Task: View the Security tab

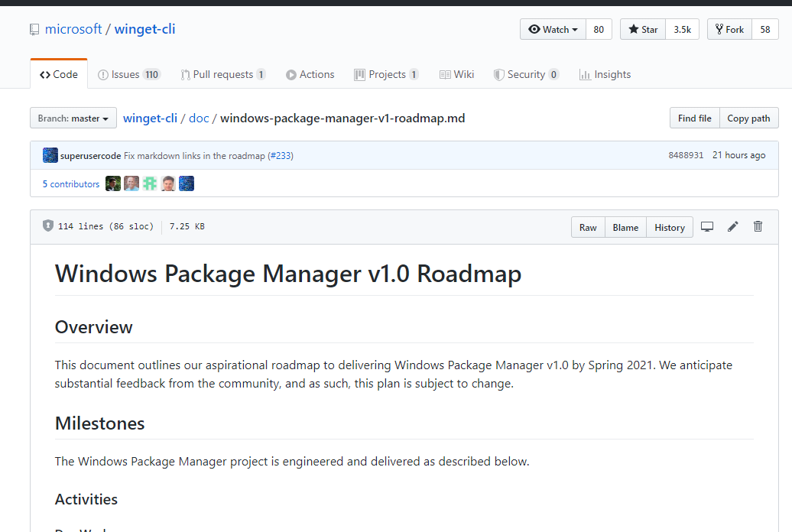Action: 526,74
